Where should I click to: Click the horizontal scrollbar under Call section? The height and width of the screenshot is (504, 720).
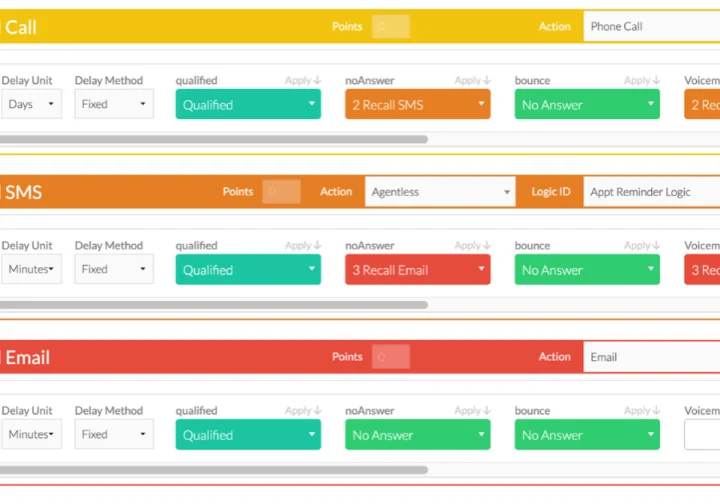click(x=214, y=140)
